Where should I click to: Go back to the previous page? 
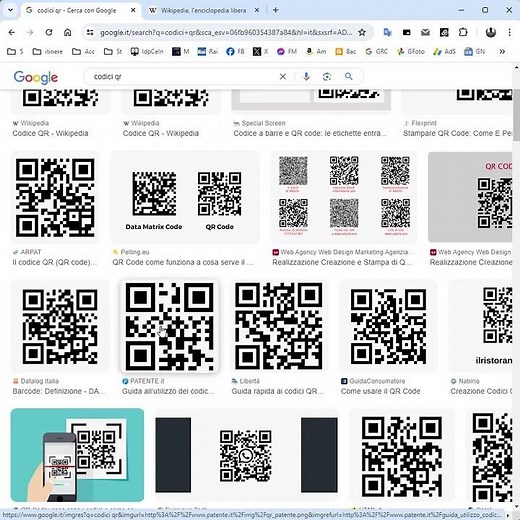(x=12, y=32)
